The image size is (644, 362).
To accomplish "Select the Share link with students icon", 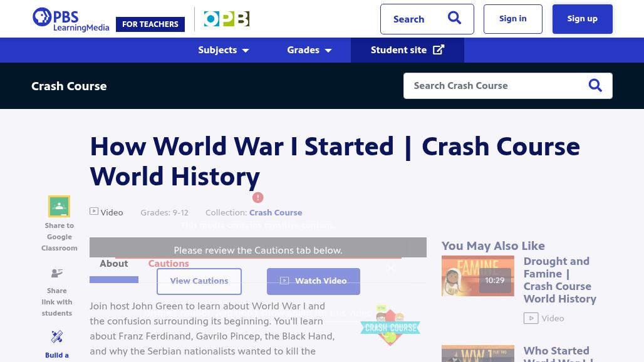I will point(57,273).
